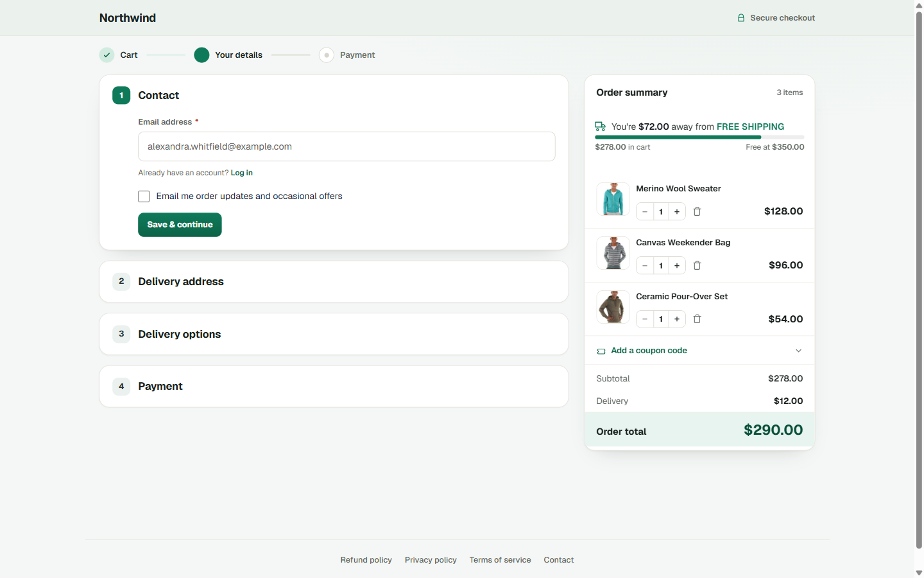This screenshot has height=578, width=924.
Task: Increase Ceramic Pour-Over Set quantity
Action: tap(677, 319)
